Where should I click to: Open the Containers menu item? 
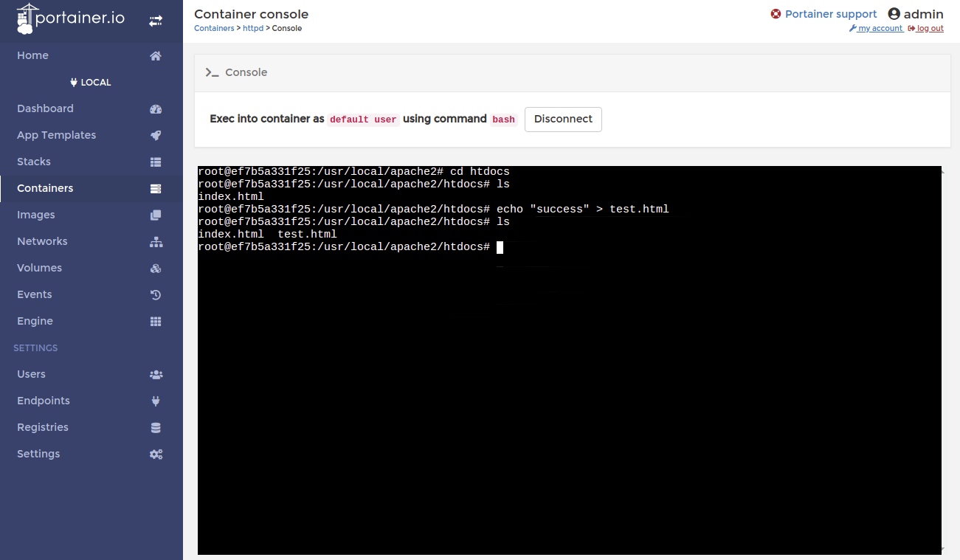pyautogui.click(x=45, y=188)
